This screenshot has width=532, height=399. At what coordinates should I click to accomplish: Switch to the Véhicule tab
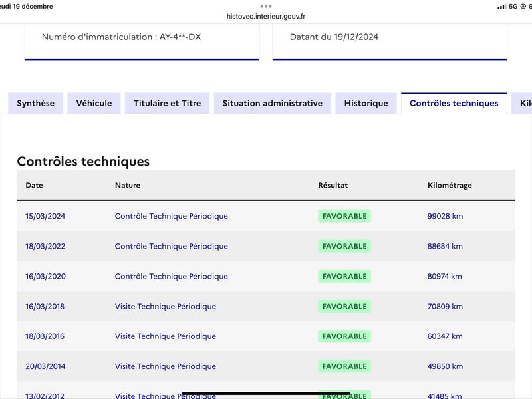pyautogui.click(x=94, y=103)
